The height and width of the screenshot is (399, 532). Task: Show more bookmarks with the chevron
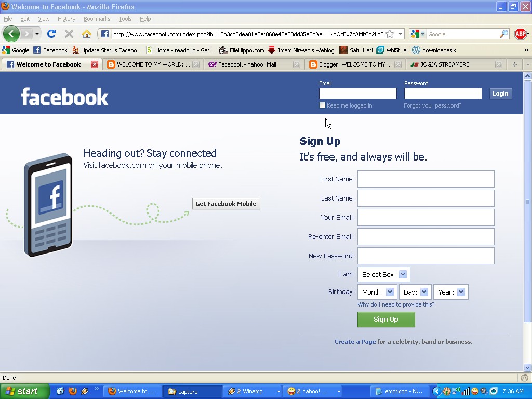526,50
